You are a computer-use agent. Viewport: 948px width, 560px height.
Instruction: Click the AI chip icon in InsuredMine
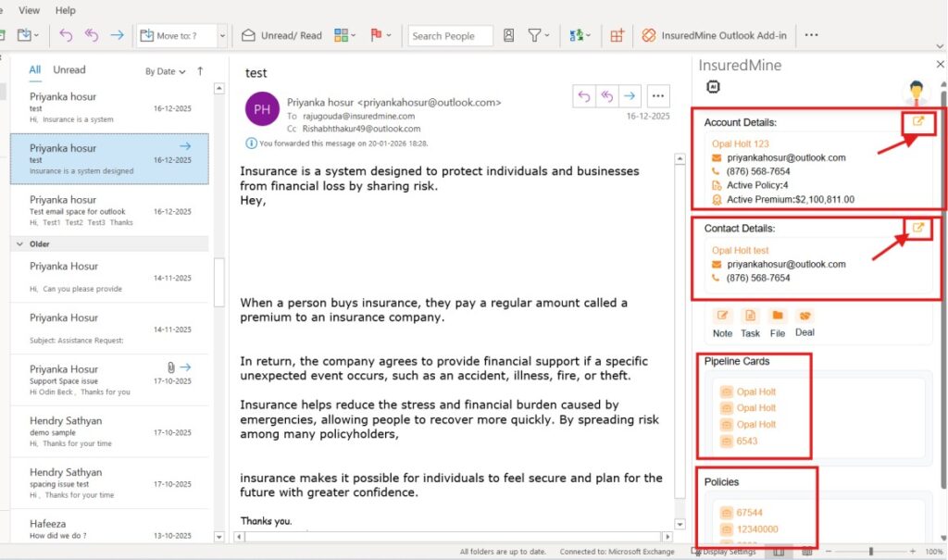[x=713, y=87]
